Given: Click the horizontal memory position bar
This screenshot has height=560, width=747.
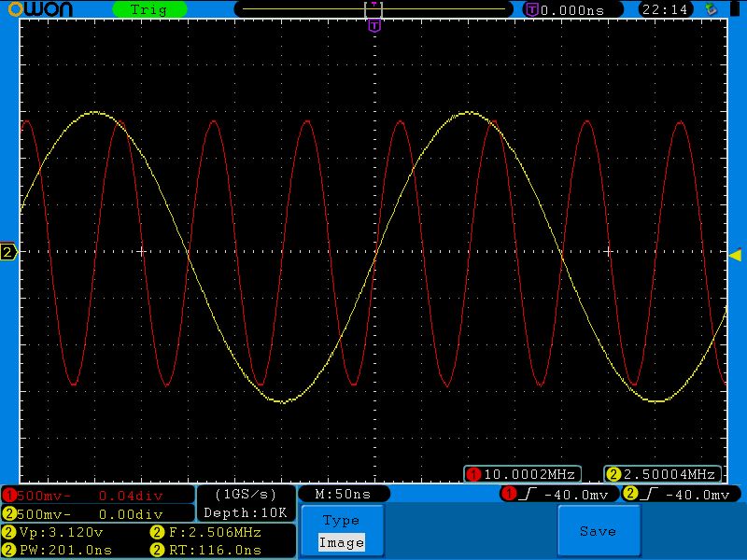Looking at the screenshot, I should click(x=373, y=9).
